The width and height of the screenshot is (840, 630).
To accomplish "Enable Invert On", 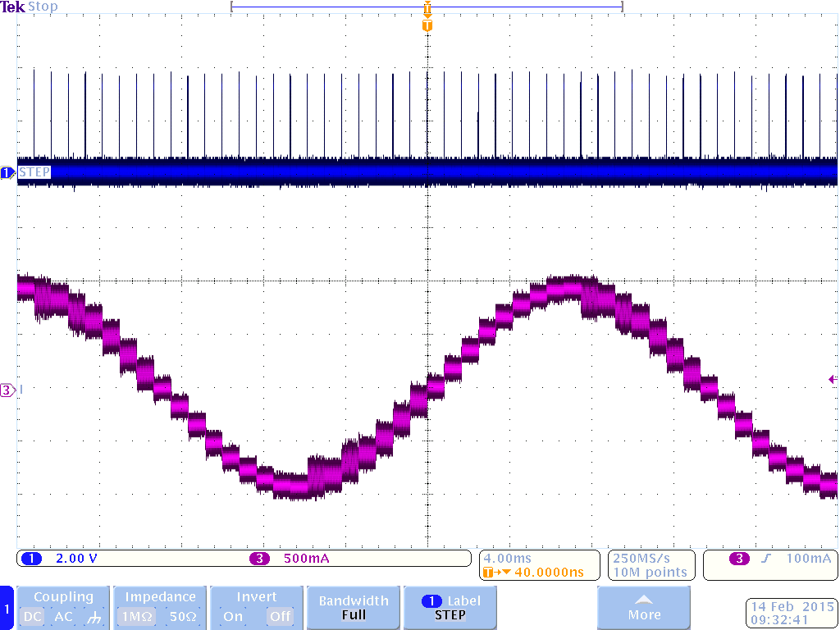I will click(232, 615).
